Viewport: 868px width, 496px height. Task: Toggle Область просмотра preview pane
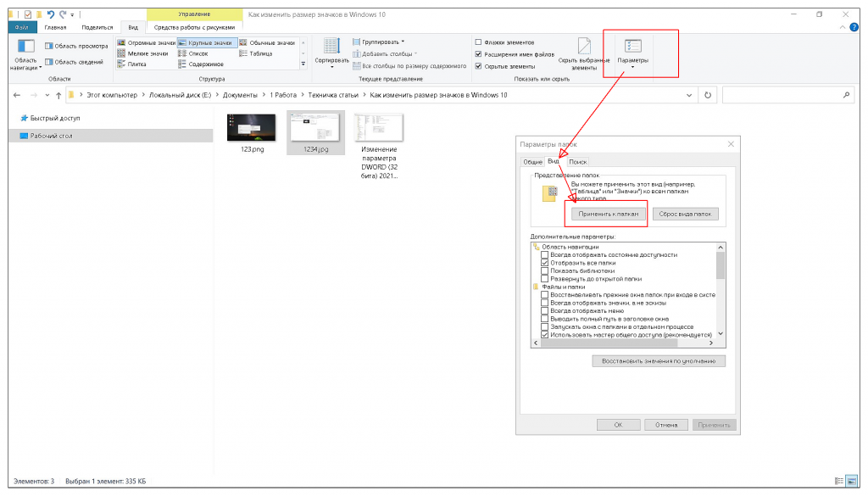[x=76, y=47]
